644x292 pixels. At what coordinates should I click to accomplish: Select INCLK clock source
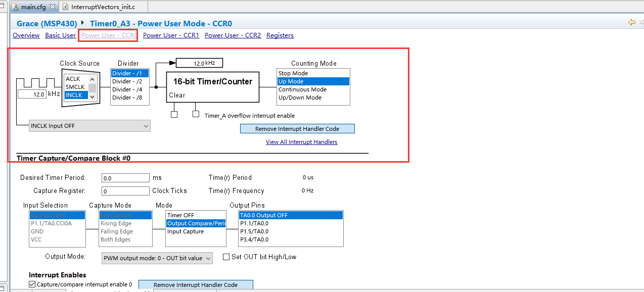(76, 95)
